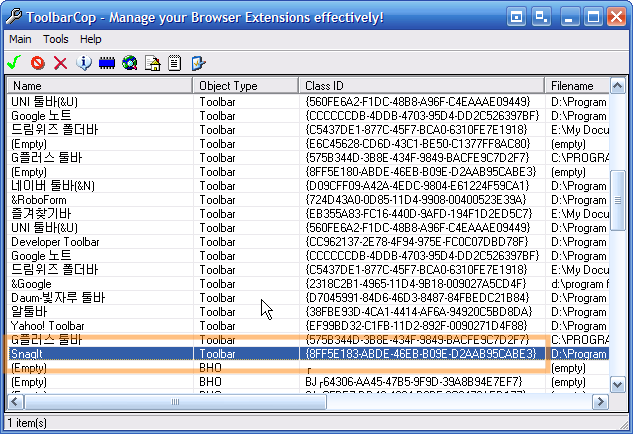Click the green checkmark enable icon

point(15,63)
